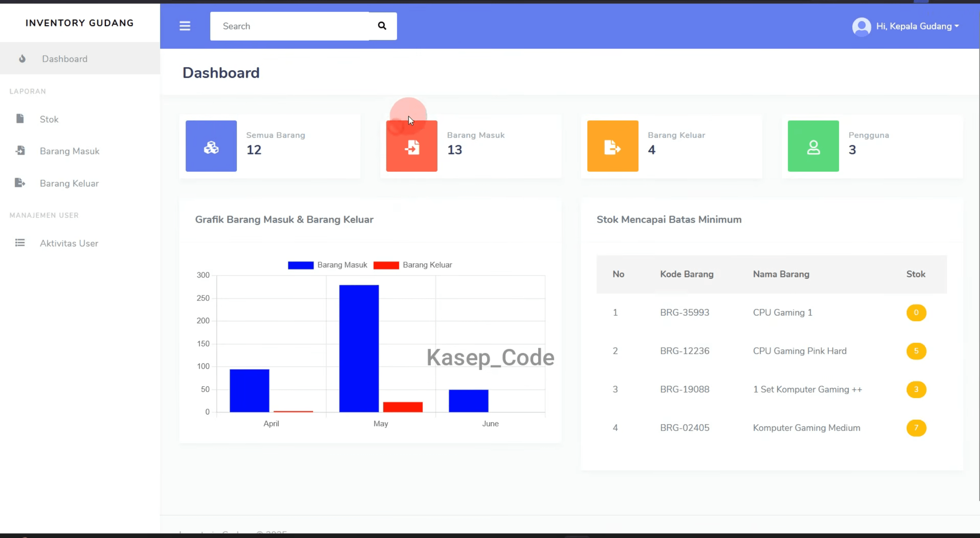Click the stock badge for 1 Set Komputer Gaming ++
This screenshot has width=980, height=538.
click(x=916, y=389)
